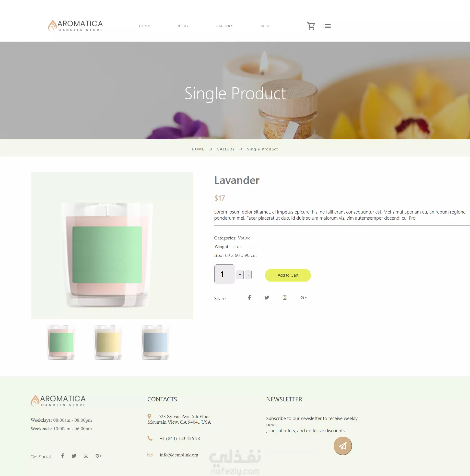Image resolution: width=470 pixels, height=476 pixels.
Task: Focus the quantity input field
Action: coord(224,274)
